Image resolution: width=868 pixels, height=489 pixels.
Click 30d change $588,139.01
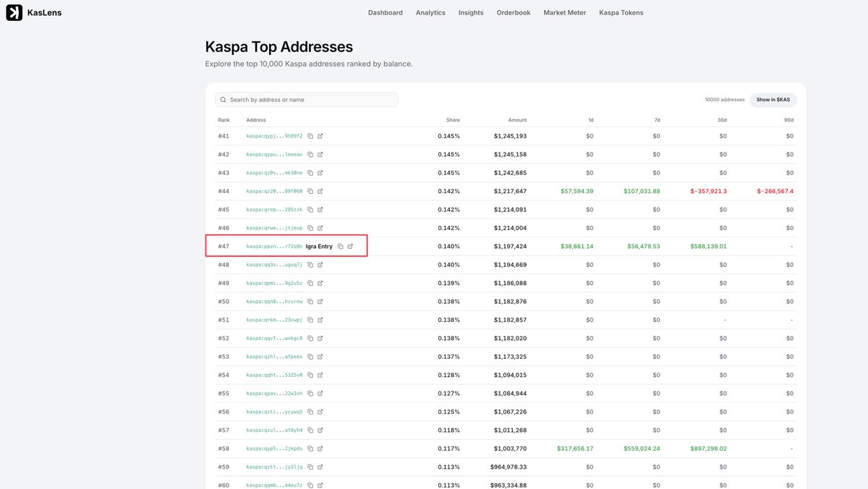709,247
